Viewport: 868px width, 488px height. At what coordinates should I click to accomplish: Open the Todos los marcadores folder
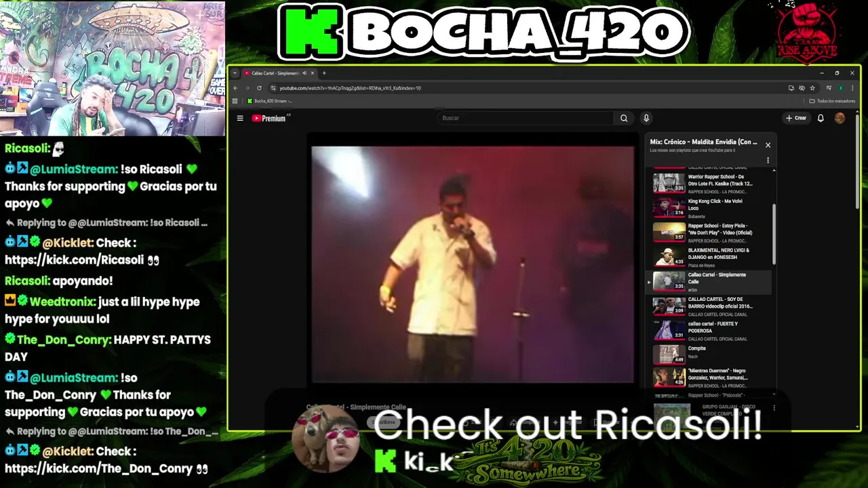pos(832,101)
